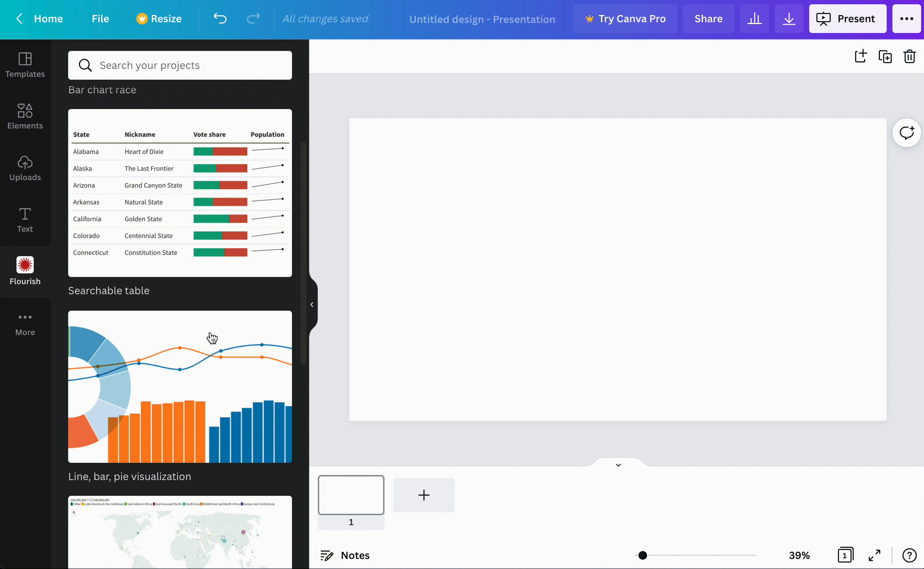The height and width of the screenshot is (569, 924).
Task: Open the Templates sidebar panel
Action: 25,65
